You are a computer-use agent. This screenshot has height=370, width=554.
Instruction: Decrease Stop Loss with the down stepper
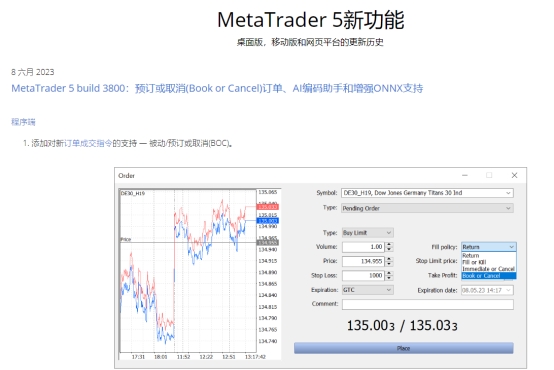point(389,278)
